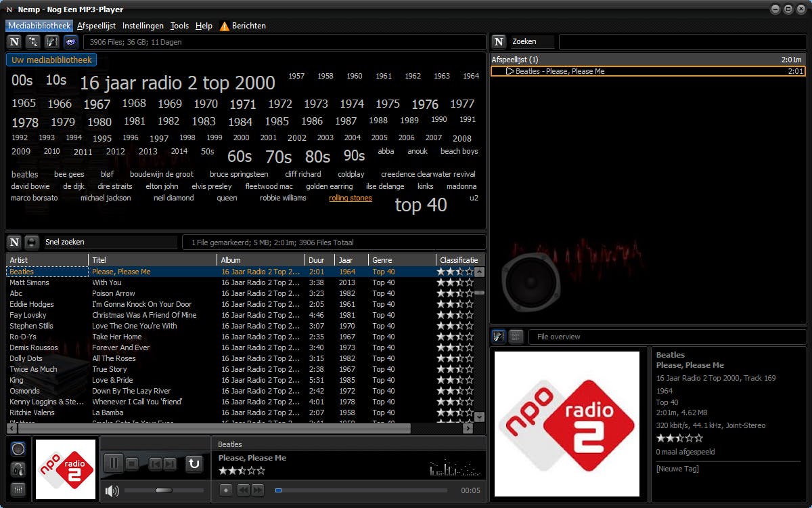
Task: Skip to the next track
Action: pos(170,464)
